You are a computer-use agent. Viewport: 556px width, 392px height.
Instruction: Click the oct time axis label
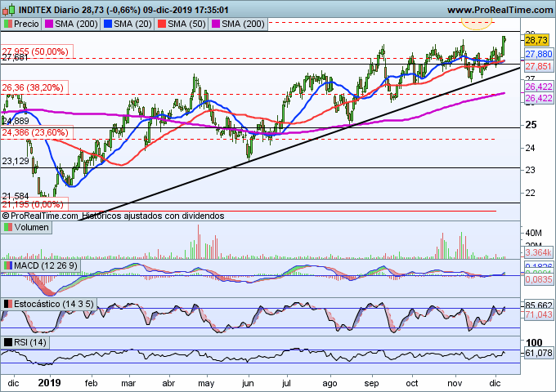coord(412,383)
